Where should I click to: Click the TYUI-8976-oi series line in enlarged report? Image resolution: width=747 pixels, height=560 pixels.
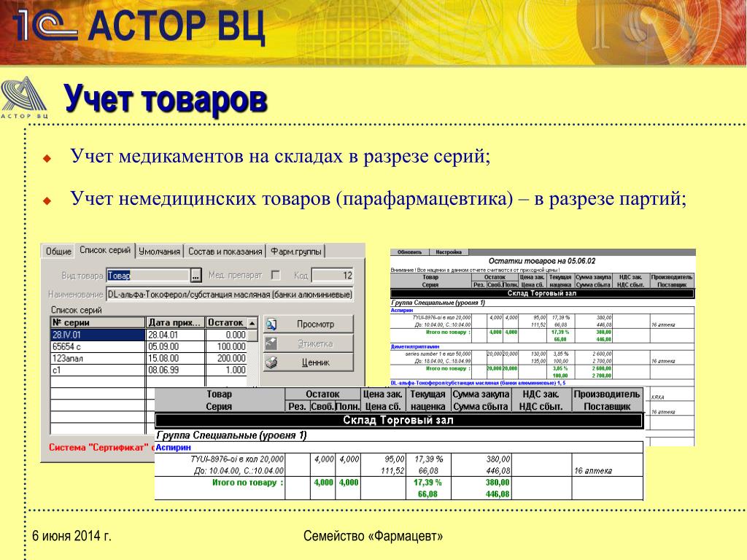tap(237, 459)
